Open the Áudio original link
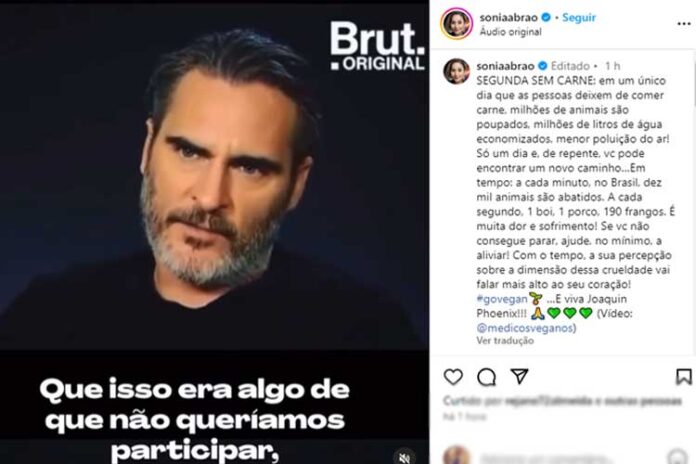The width and height of the screenshot is (696, 464). 510,32
